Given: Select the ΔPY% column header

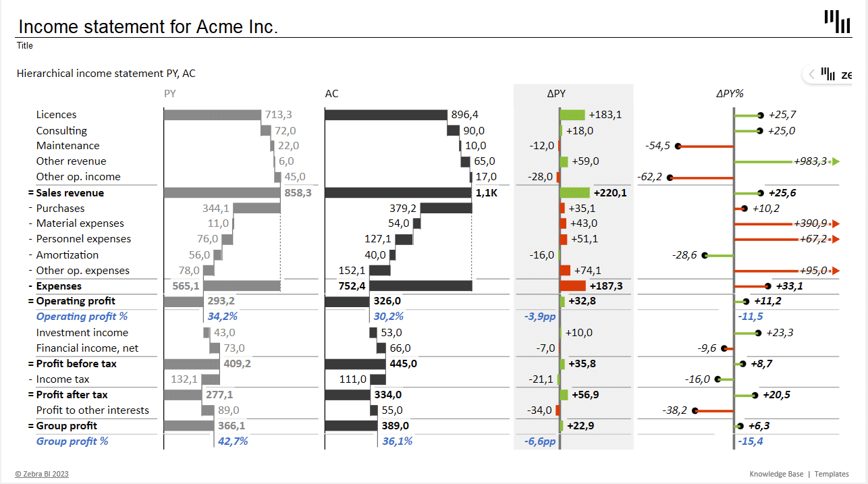Looking at the screenshot, I should coord(730,94).
